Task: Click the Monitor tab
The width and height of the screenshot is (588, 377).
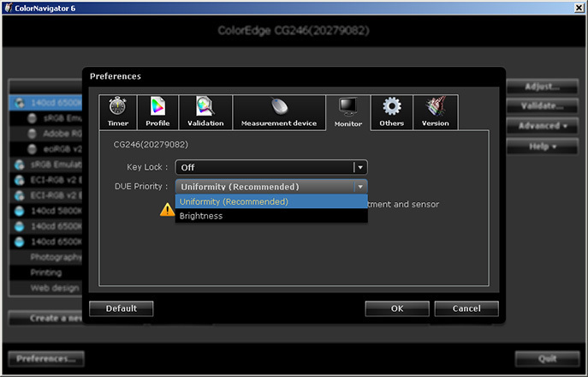Action: click(348, 112)
